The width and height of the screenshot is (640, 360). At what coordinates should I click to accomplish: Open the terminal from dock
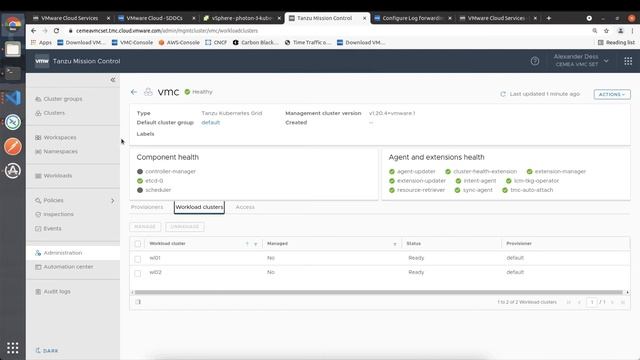[x=13, y=73]
